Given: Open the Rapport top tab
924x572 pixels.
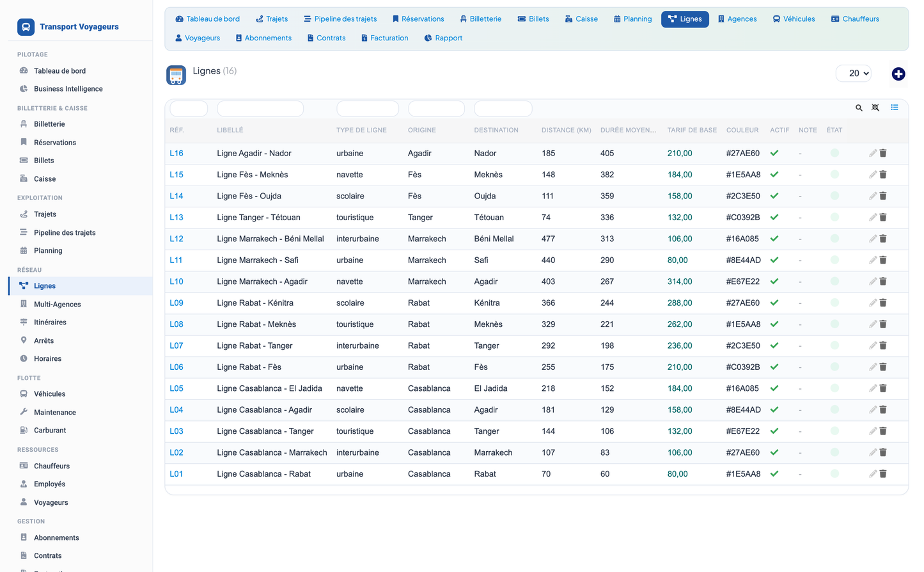Looking at the screenshot, I should point(443,38).
